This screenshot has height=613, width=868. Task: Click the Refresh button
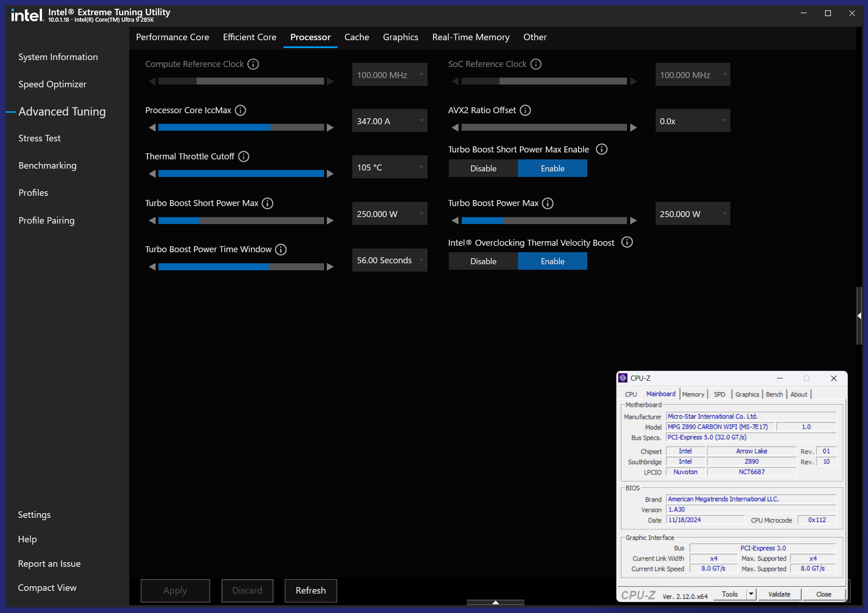[311, 590]
